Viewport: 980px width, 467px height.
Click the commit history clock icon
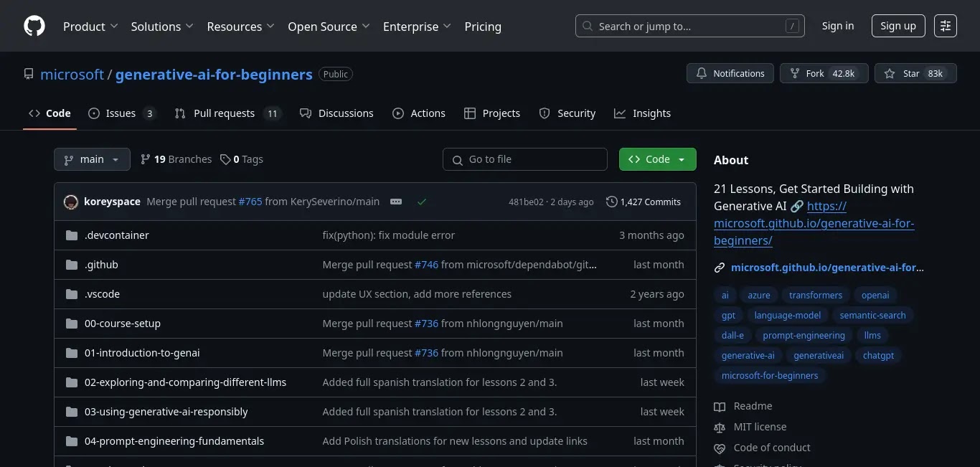pyautogui.click(x=611, y=202)
